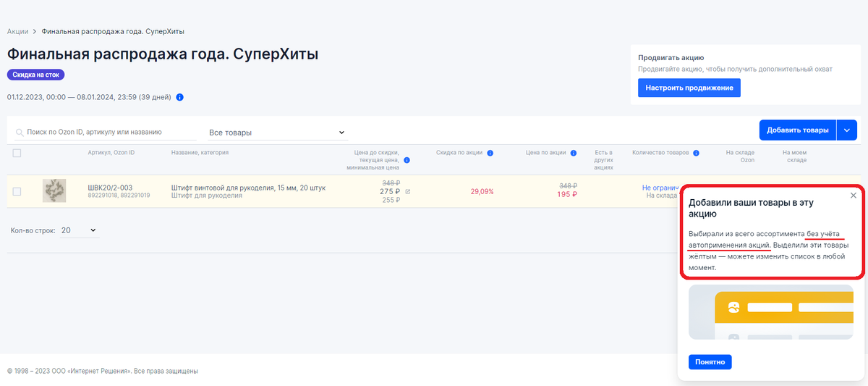Expand the arrow next to Добавить товары
The width and height of the screenshot is (868, 386).
(847, 130)
